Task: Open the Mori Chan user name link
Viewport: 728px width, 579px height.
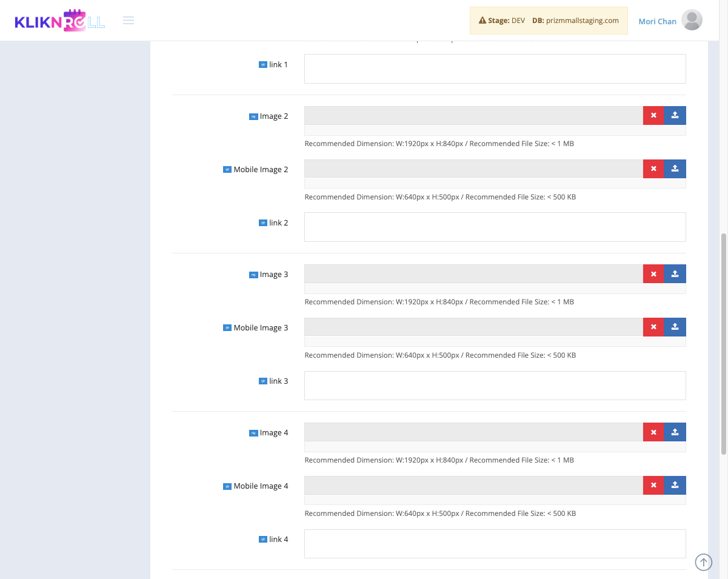Action: click(657, 21)
